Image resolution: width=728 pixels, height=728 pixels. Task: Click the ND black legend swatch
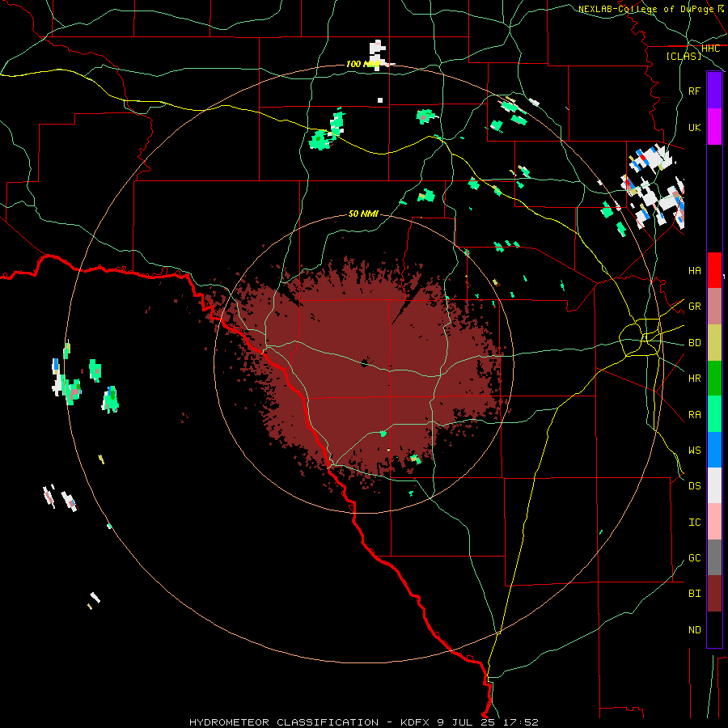coord(714,629)
